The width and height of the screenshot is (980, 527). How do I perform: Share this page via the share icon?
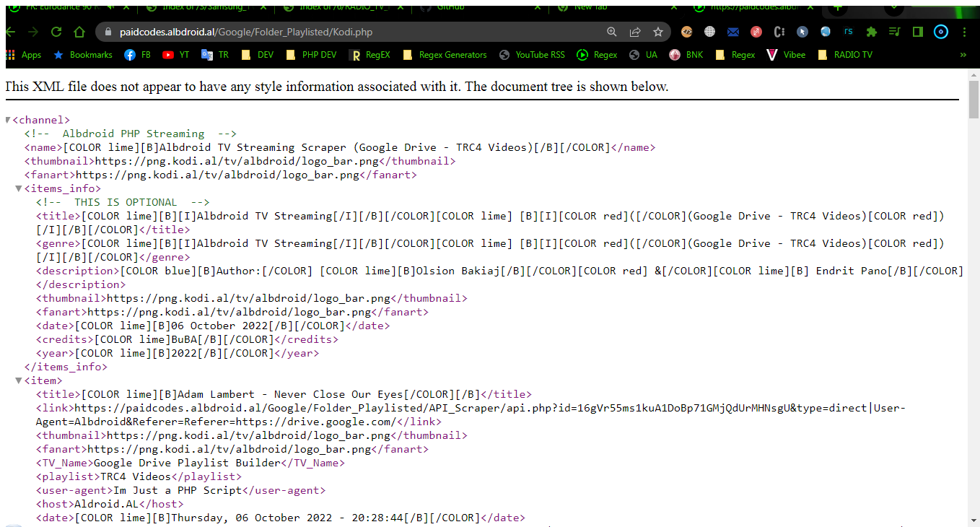tap(635, 32)
